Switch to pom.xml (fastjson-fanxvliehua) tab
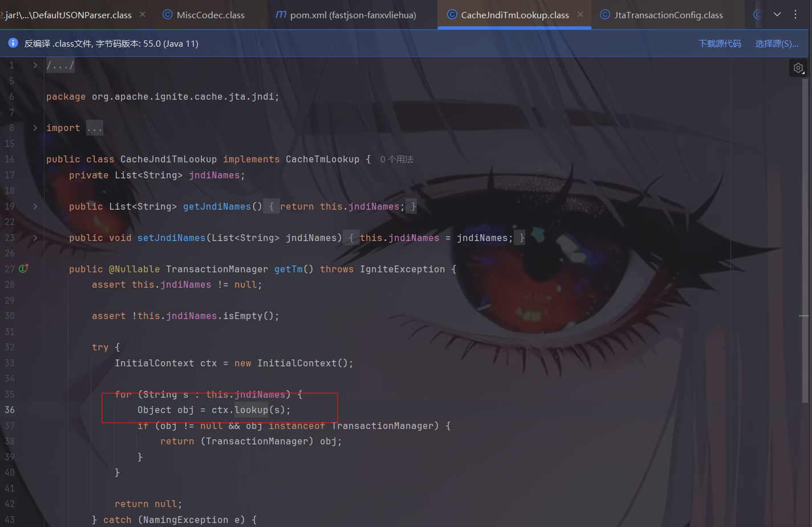812x527 pixels. coord(352,15)
